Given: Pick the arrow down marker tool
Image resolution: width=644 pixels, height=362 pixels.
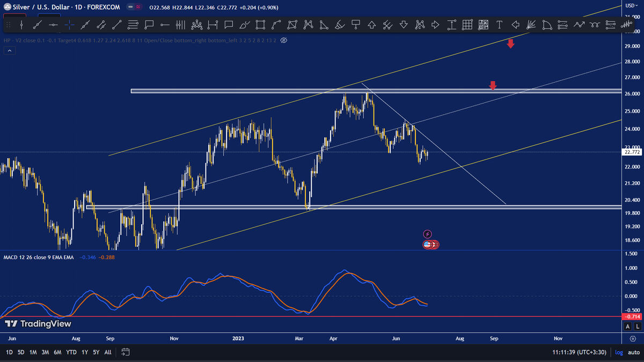Looking at the screenshot, I should pyautogui.click(x=403, y=25).
